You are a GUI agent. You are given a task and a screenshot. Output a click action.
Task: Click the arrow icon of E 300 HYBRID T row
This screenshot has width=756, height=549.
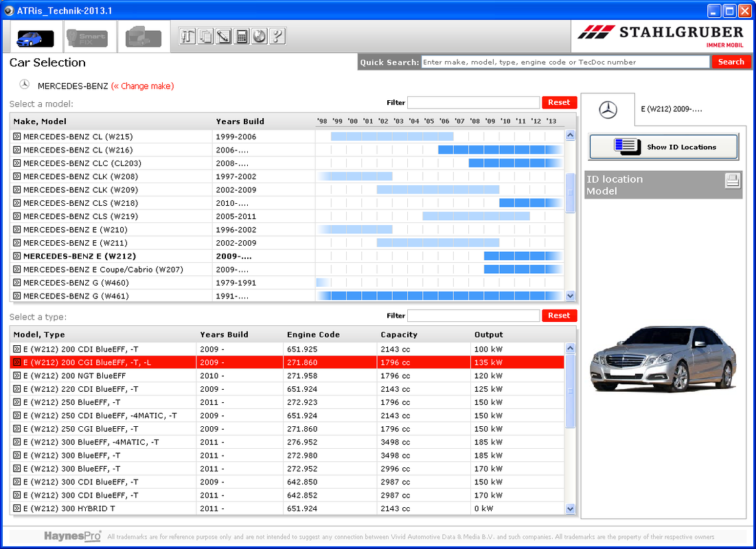(17, 508)
